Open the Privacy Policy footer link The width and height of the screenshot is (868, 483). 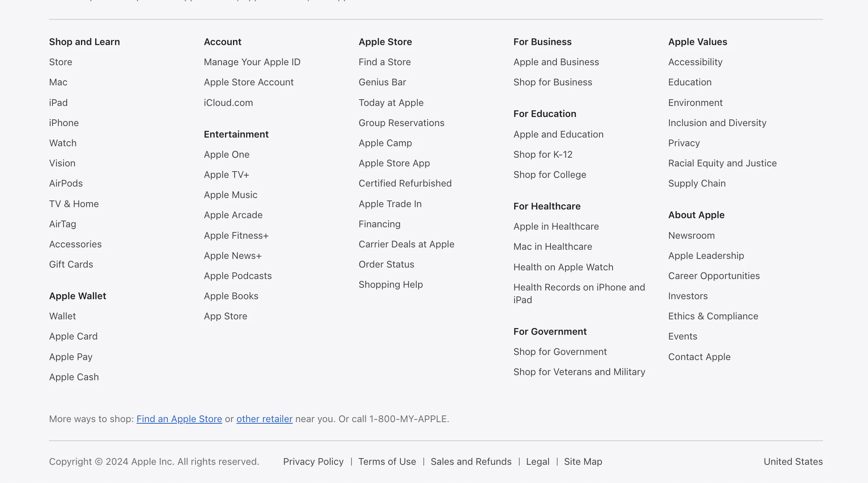coord(313,462)
